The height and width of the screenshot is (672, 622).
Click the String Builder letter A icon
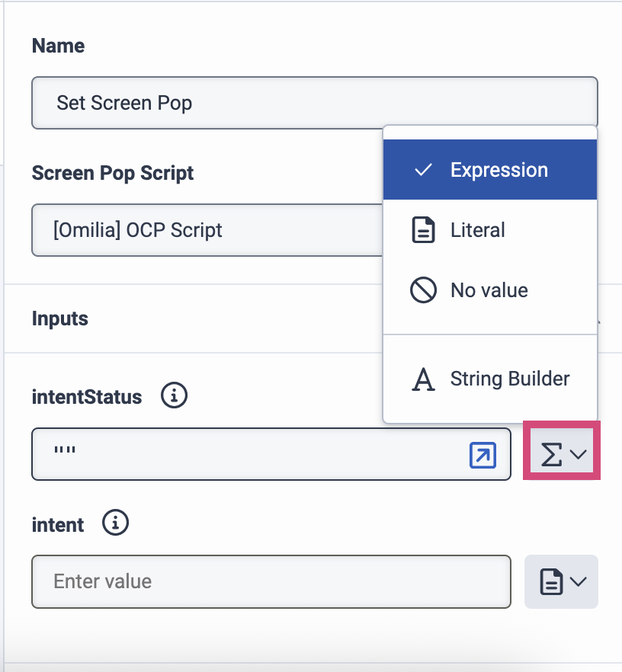(x=423, y=379)
